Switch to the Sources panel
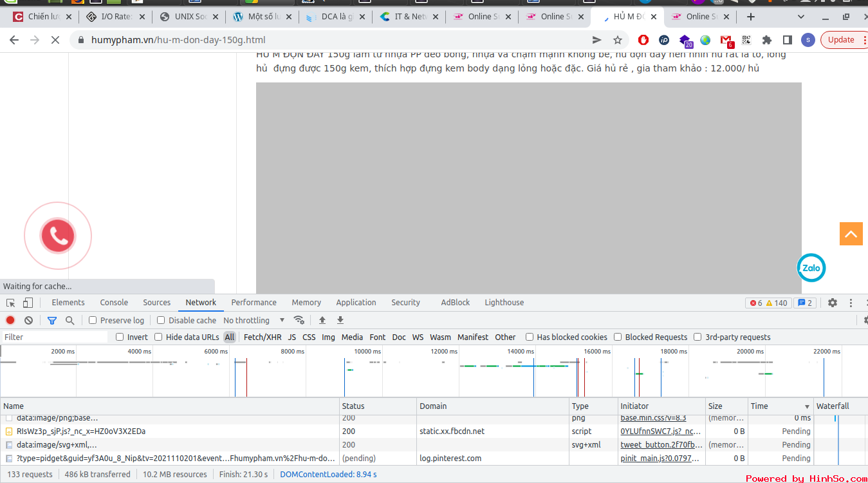 click(x=157, y=303)
